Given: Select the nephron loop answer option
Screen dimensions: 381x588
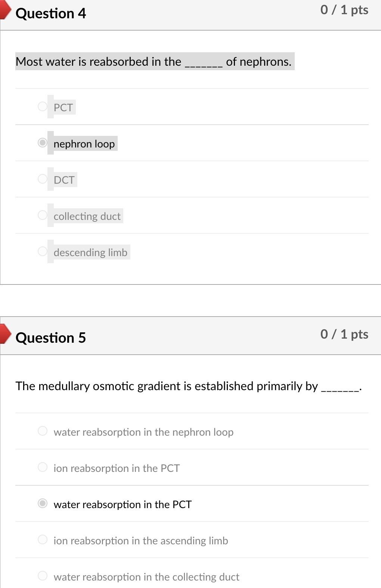Looking at the screenshot, I should coord(42,143).
